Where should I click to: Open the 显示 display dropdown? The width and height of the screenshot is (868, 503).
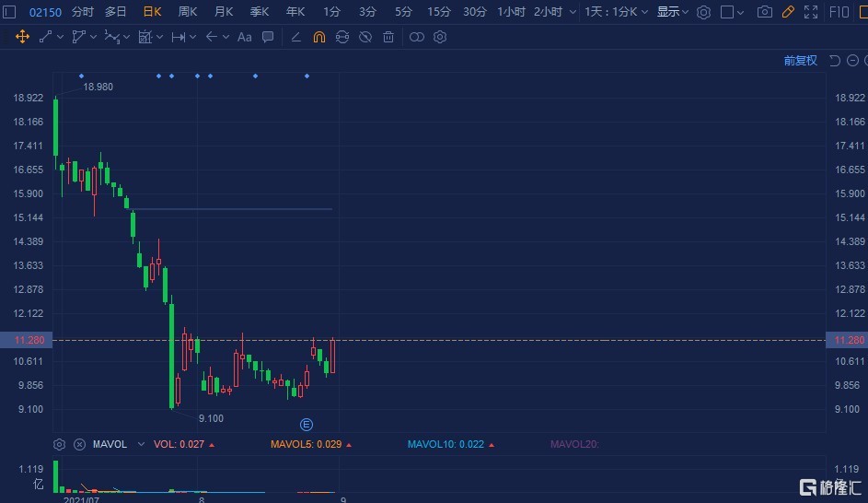point(673,12)
